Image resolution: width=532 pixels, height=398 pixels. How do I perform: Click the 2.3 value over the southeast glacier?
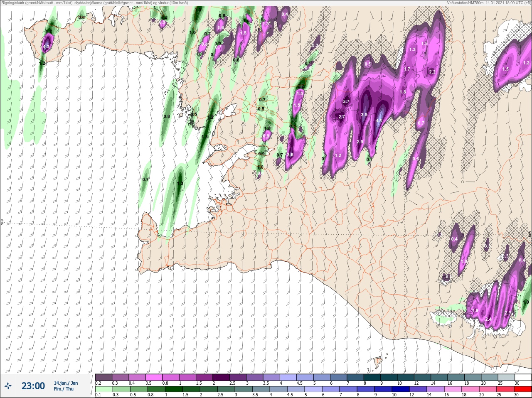coord(508,313)
